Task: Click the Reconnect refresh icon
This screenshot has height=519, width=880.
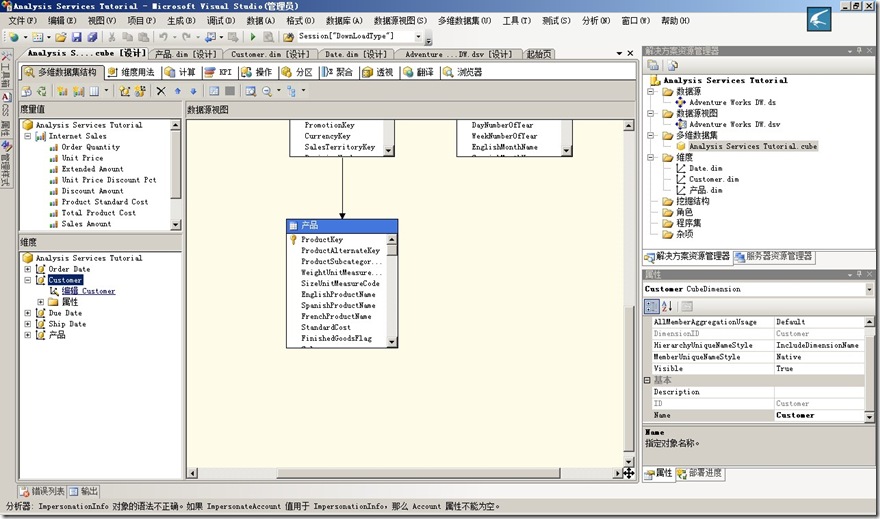Action: [42, 91]
